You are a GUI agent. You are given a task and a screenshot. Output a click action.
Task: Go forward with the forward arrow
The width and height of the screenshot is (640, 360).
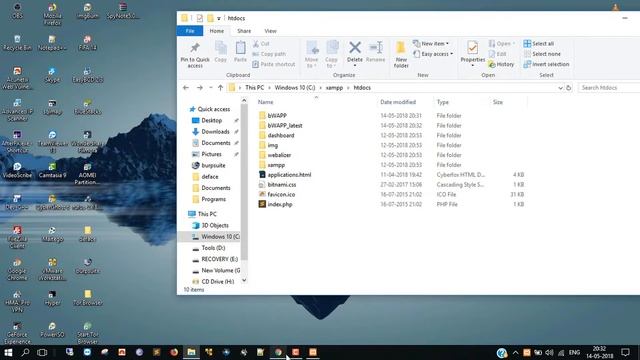(200, 88)
